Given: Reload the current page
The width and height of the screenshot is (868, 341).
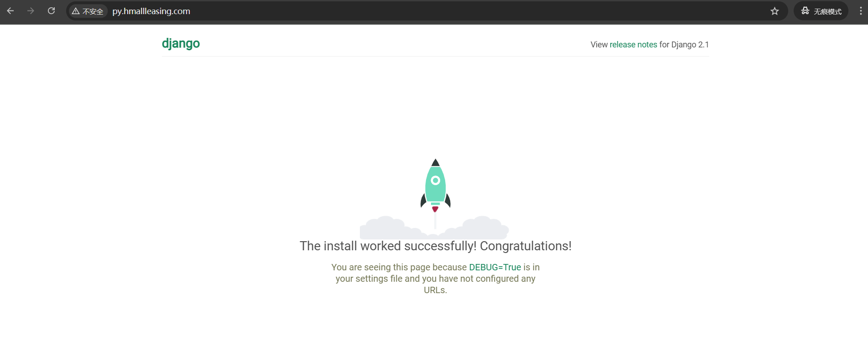Looking at the screenshot, I should click(52, 11).
